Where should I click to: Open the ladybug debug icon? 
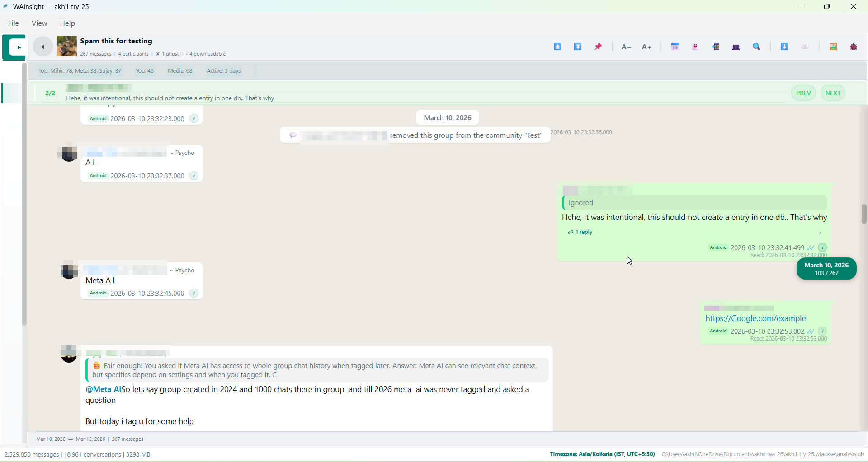(854, 47)
